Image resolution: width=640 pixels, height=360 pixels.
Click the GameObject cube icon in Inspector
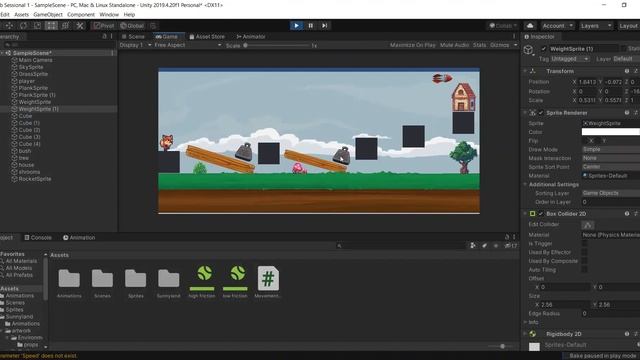(529, 50)
